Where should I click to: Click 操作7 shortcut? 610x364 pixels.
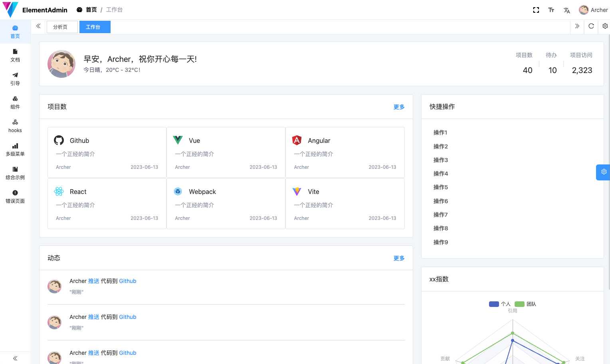(441, 215)
